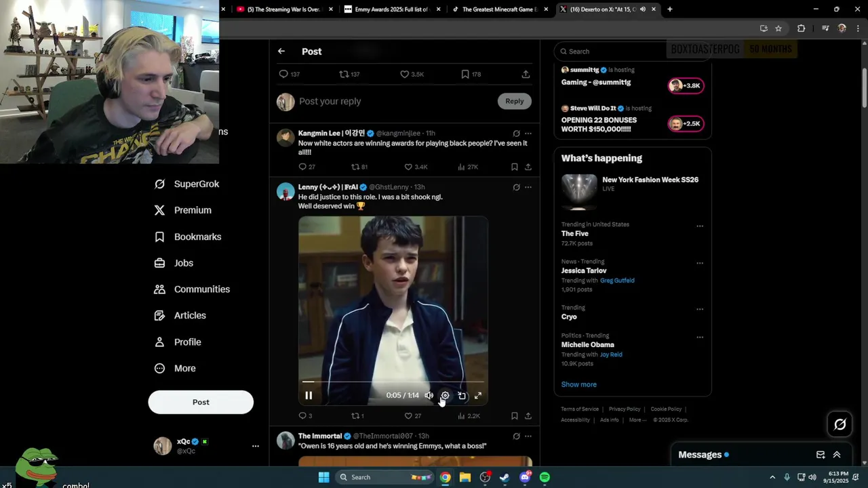View analytics 2.2K on Lenny's reply
The width and height of the screenshot is (868, 488).
point(469,415)
